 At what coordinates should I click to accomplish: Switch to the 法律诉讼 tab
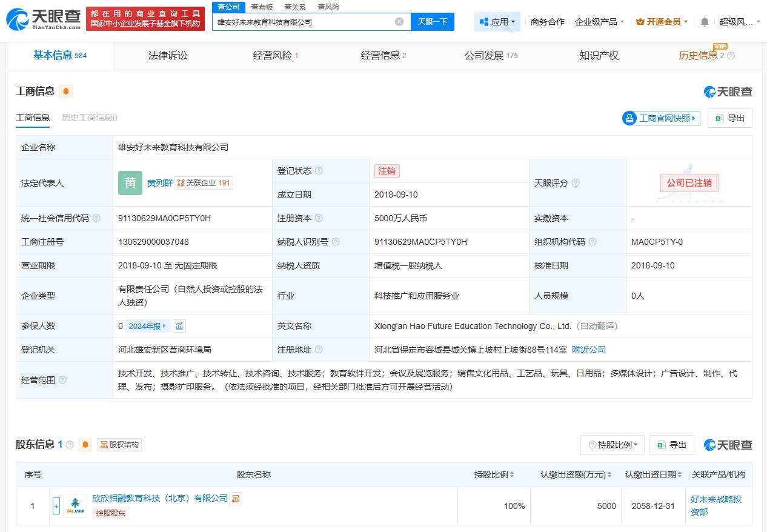point(168,56)
